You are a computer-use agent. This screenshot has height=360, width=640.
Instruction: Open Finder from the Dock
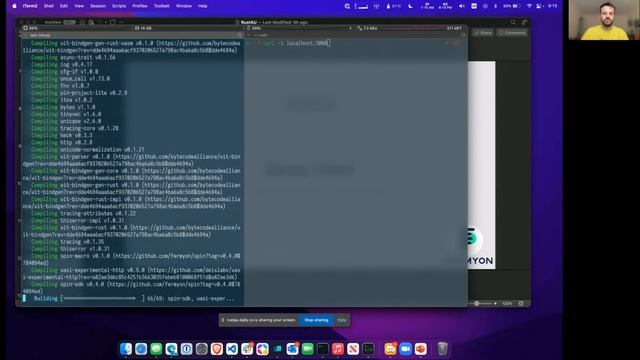pyautogui.click(x=126, y=349)
